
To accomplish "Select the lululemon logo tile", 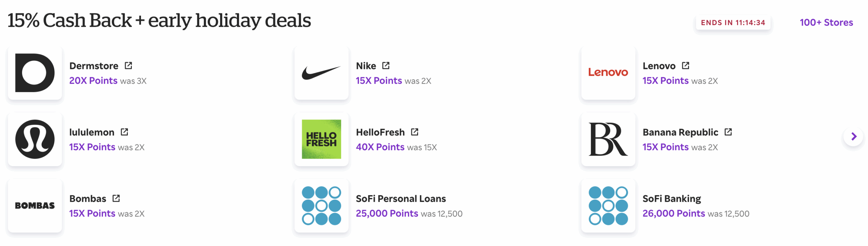I will tap(35, 139).
